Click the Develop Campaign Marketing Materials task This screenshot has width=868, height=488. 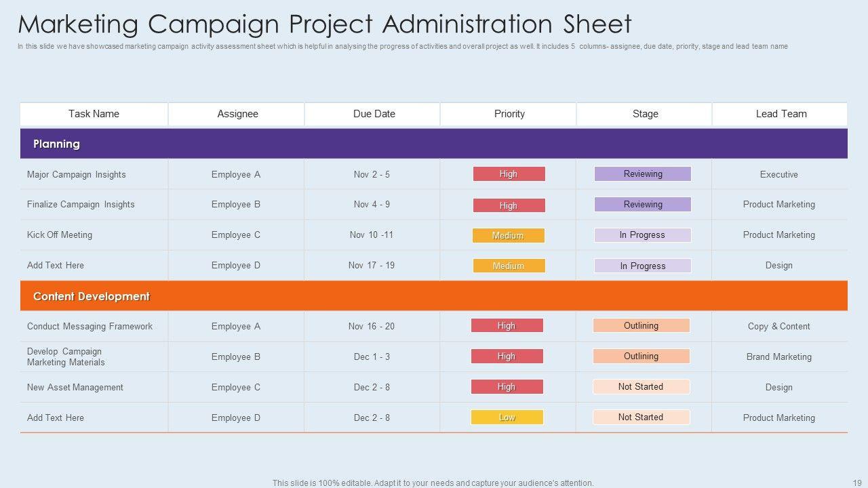(66, 357)
